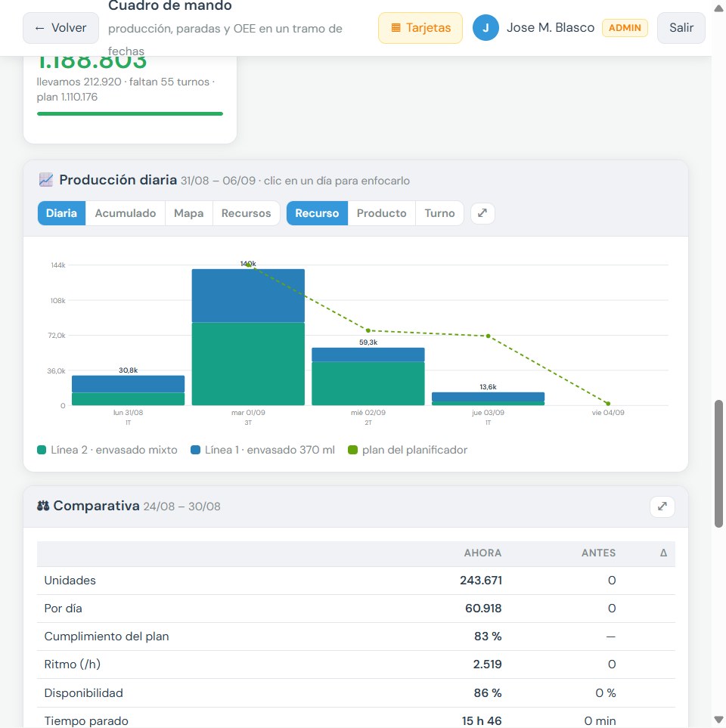The image size is (726, 728).
Task: Click scrollbar down arrow
Action: point(718,720)
